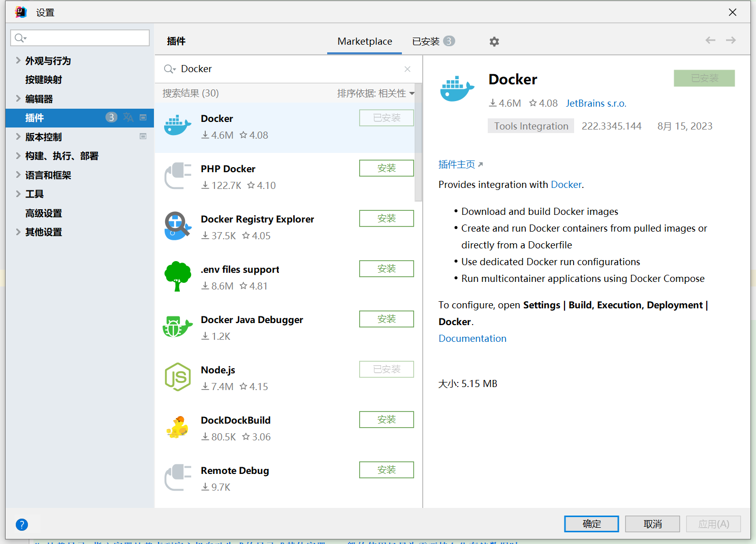The image size is (756, 544).
Task: Expand the 外观与行为 tree node
Action: pyautogui.click(x=18, y=60)
